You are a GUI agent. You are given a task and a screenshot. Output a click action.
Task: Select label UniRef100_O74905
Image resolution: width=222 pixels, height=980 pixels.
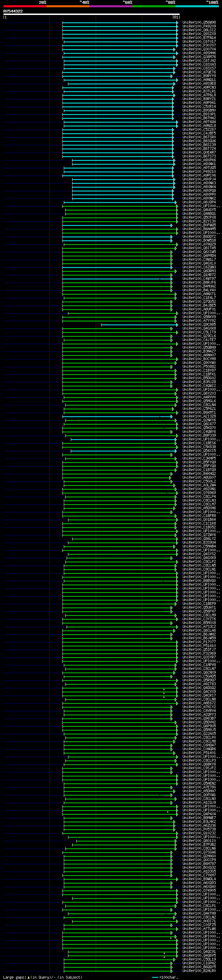[199, 890]
